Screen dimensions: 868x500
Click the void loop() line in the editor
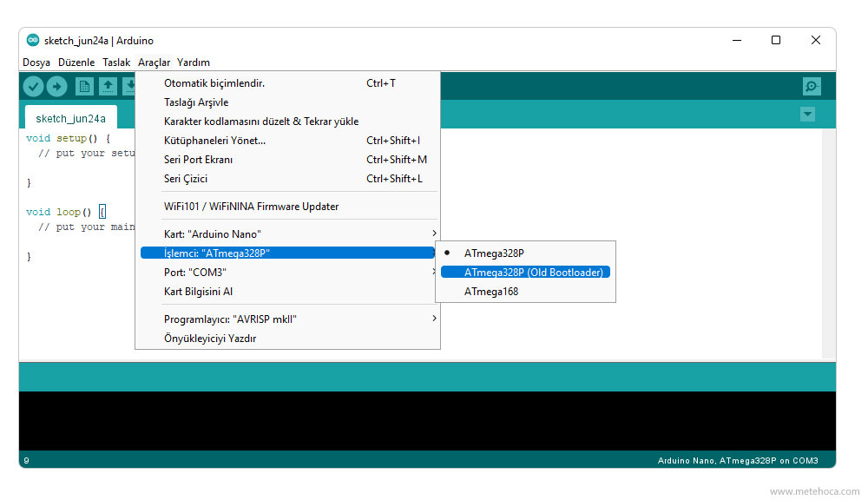pyautogui.click(x=65, y=212)
